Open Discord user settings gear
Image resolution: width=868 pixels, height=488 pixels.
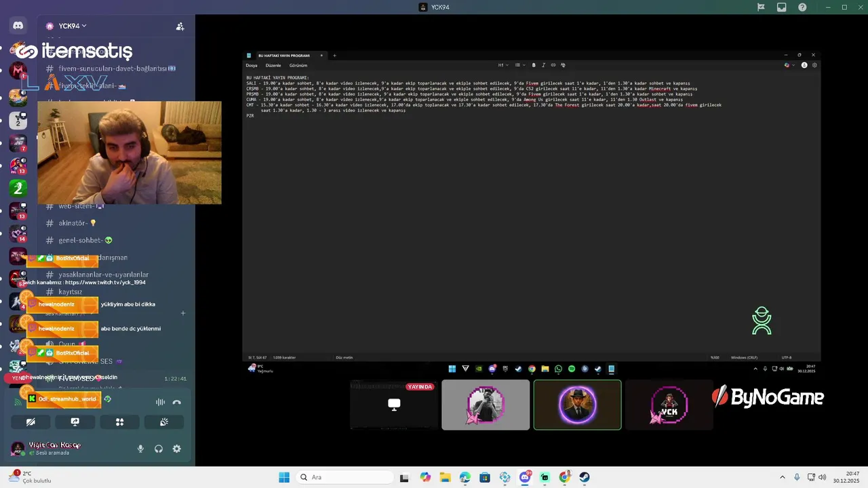(x=176, y=449)
